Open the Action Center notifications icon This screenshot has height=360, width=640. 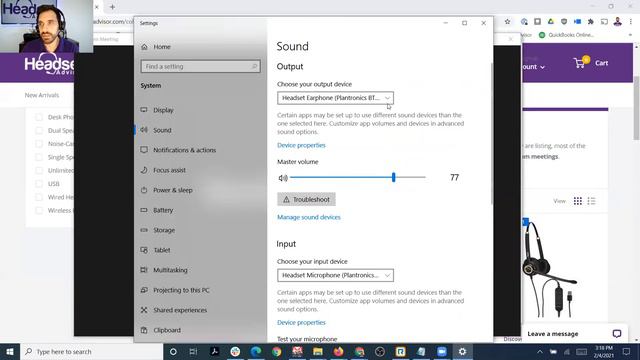[626, 351]
